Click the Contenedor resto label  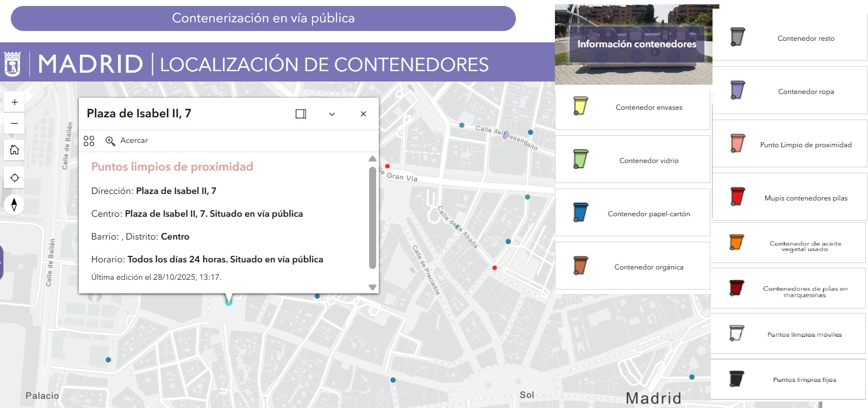tap(805, 39)
